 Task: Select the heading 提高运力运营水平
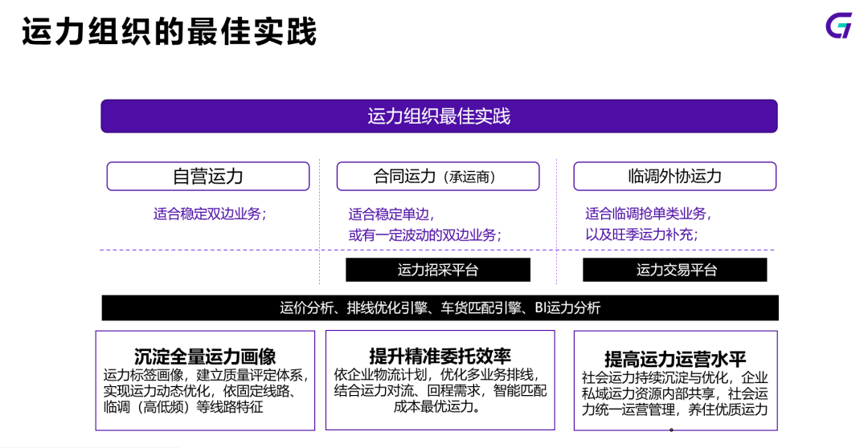(x=675, y=359)
